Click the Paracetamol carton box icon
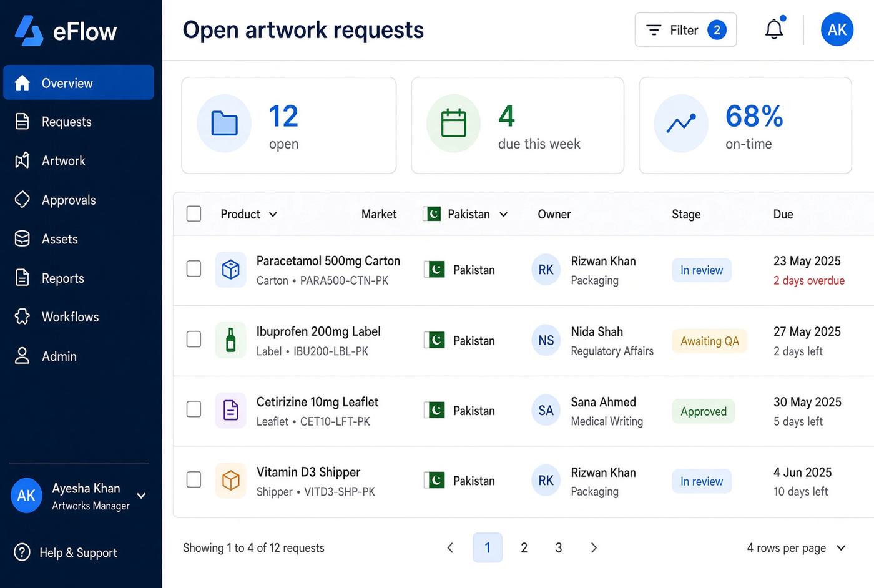The height and width of the screenshot is (588, 874). pos(231,270)
